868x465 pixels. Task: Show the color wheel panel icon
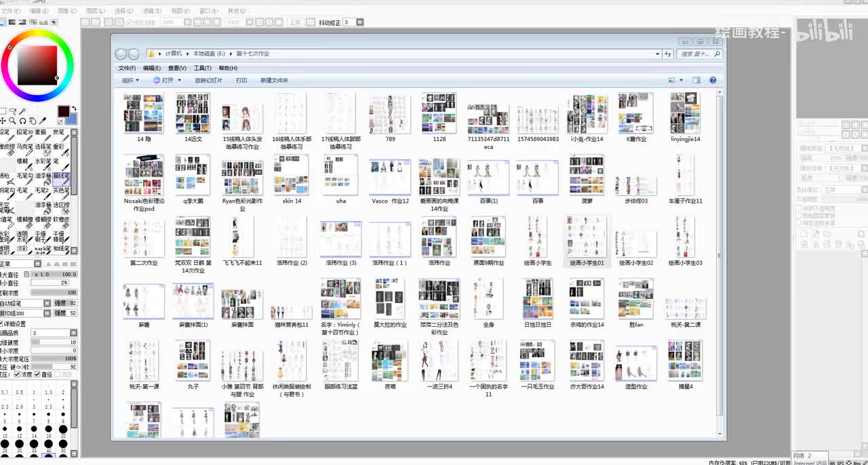pyautogui.click(x=3, y=22)
